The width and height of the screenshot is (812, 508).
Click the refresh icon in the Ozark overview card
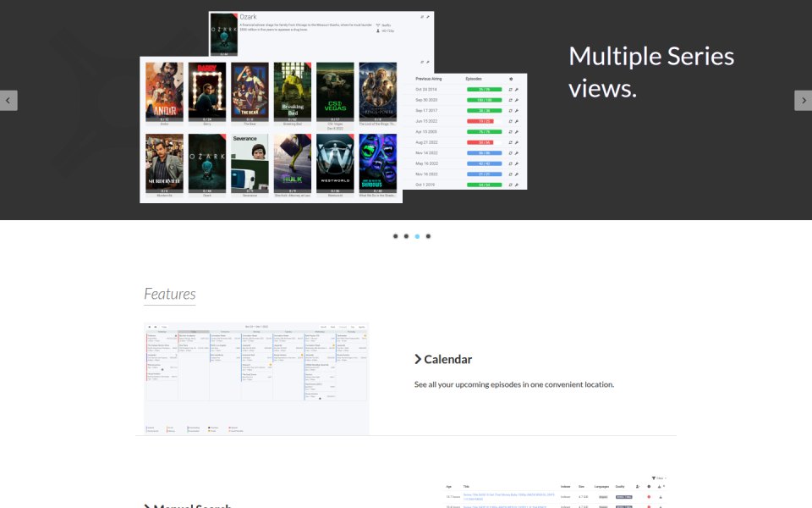pyautogui.click(x=422, y=17)
